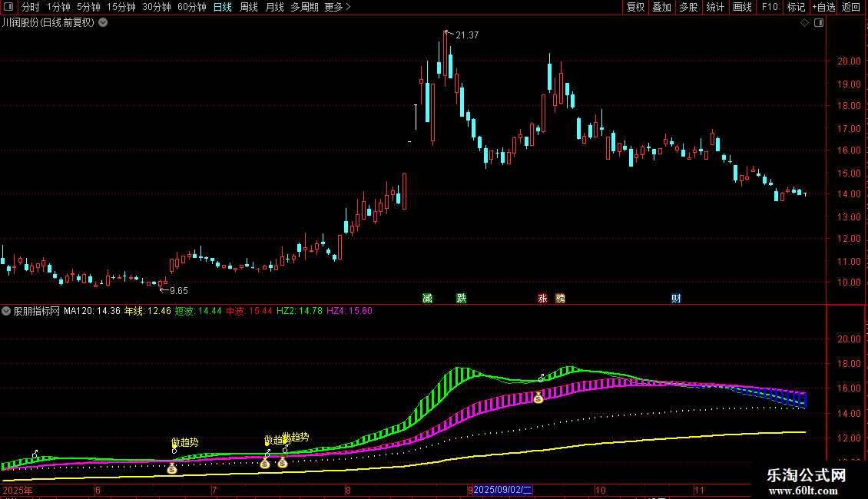
Task: Click the 统计 statistics button
Action: click(x=714, y=7)
